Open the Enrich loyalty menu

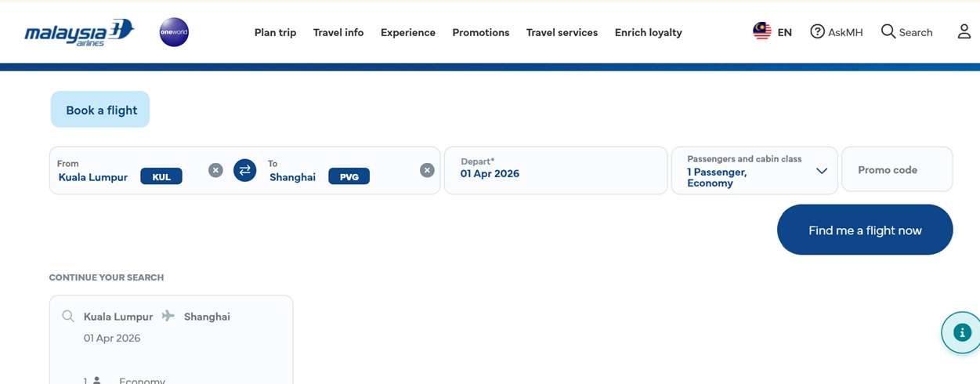click(x=648, y=33)
